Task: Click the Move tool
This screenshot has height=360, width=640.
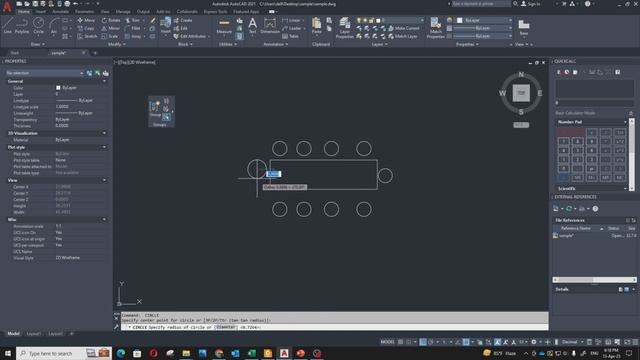Action: (86, 20)
